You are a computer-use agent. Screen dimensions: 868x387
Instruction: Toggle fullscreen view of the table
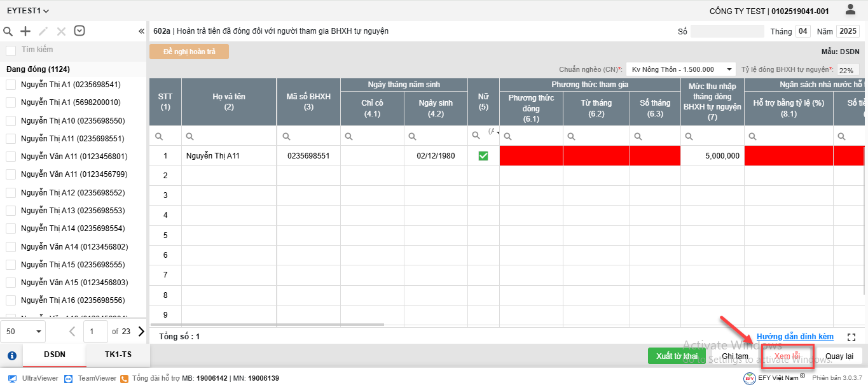[852, 337]
